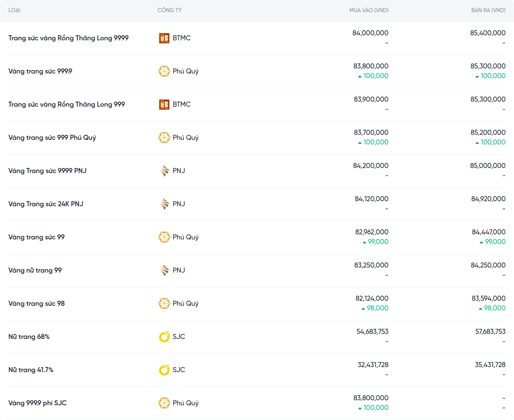Image resolution: width=514 pixels, height=420 pixels.
Task: Click PNJ logo in Vàng Trang sức 9999 PNJ row
Action: [164, 171]
